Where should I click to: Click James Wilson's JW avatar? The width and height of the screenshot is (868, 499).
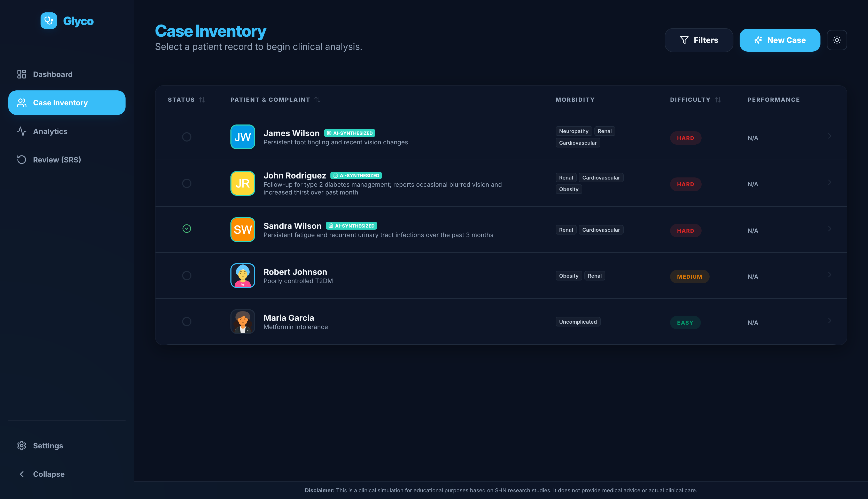point(243,137)
